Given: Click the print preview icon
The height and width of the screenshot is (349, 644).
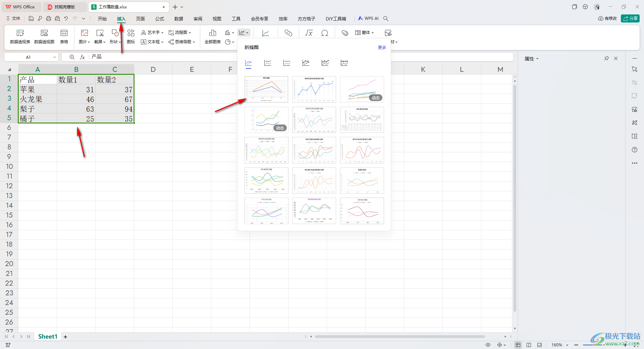Looking at the screenshot, I should (57, 19).
